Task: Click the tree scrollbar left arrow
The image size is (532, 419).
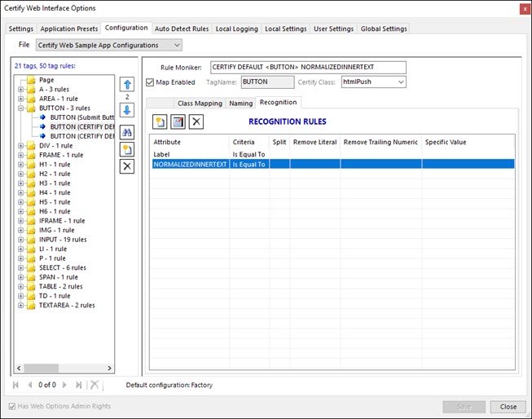Action: pos(19,368)
